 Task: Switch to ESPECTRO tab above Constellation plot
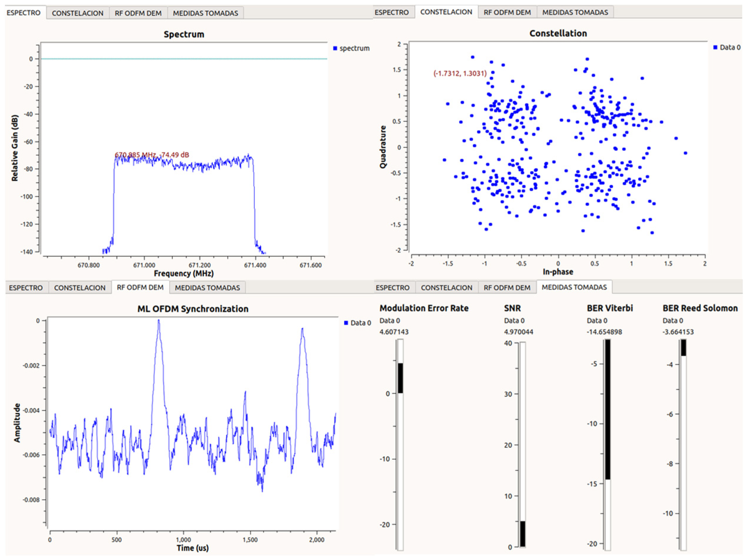(x=392, y=12)
